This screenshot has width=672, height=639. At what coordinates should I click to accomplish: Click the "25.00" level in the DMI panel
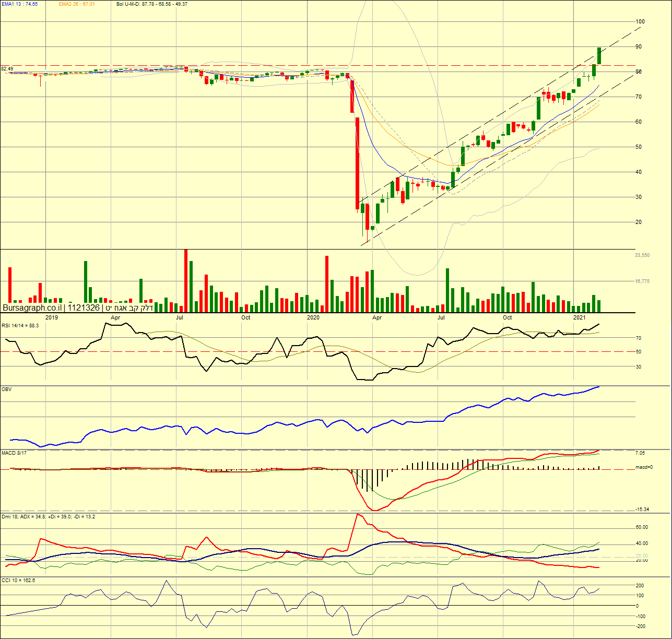point(642,556)
